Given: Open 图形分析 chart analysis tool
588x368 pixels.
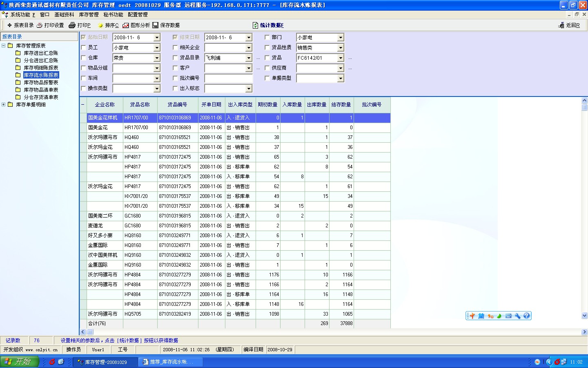Looking at the screenshot, I should [126, 25].
